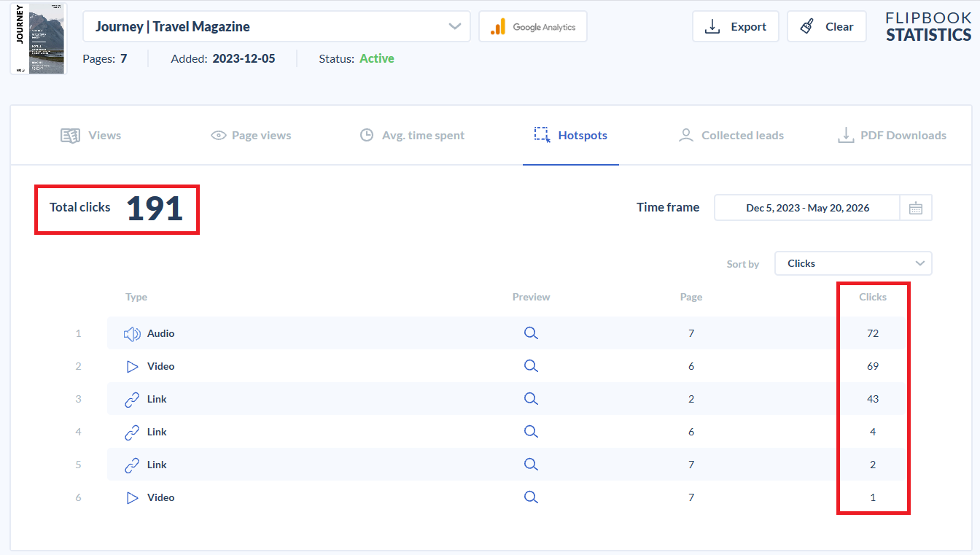Open the Journey Travel Magazine flipbook dropdown
This screenshot has width=980, height=555.
(276, 26)
